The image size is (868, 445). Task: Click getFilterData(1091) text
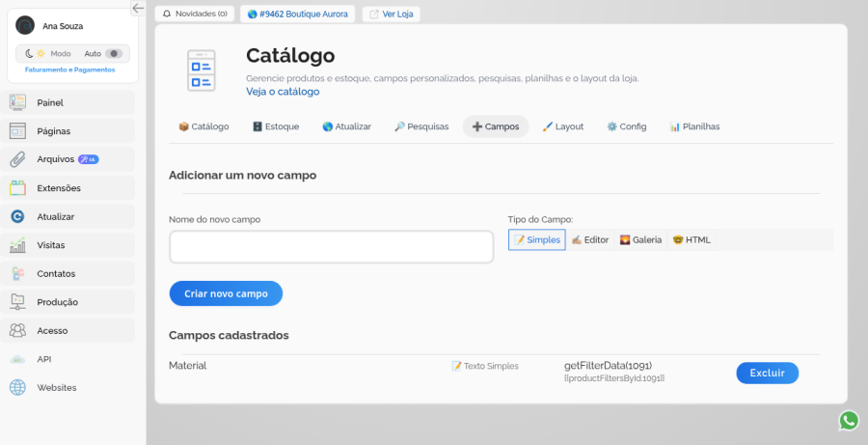tap(608, 366)
